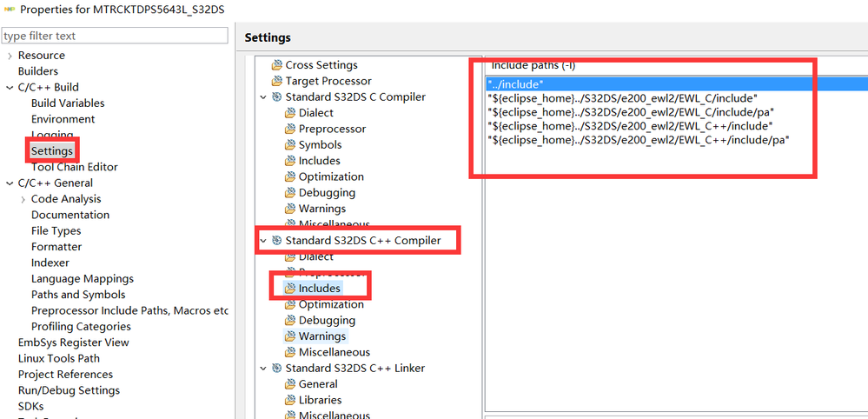
Task: Open the Tool Chain Editor page
Action: (x=74, y=167)
